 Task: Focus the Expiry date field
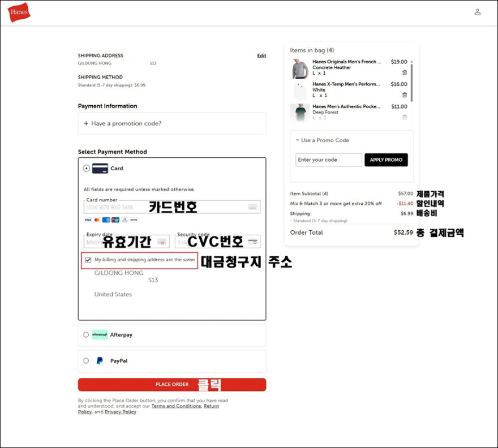click(126, 242)
